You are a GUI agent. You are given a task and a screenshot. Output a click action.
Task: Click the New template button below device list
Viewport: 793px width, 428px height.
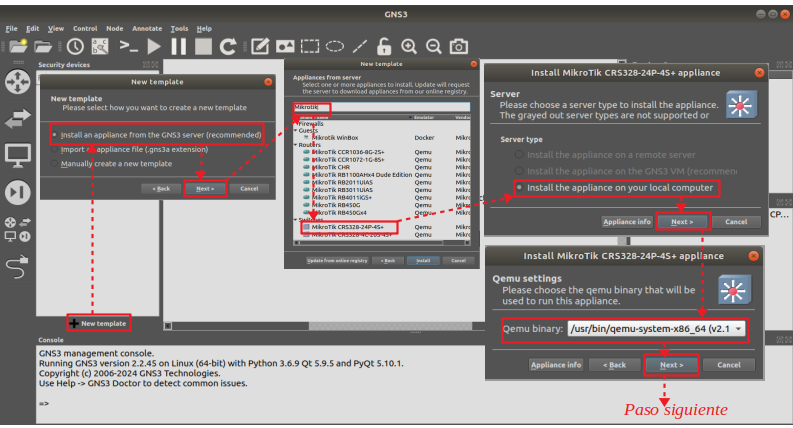pos(98,323)
